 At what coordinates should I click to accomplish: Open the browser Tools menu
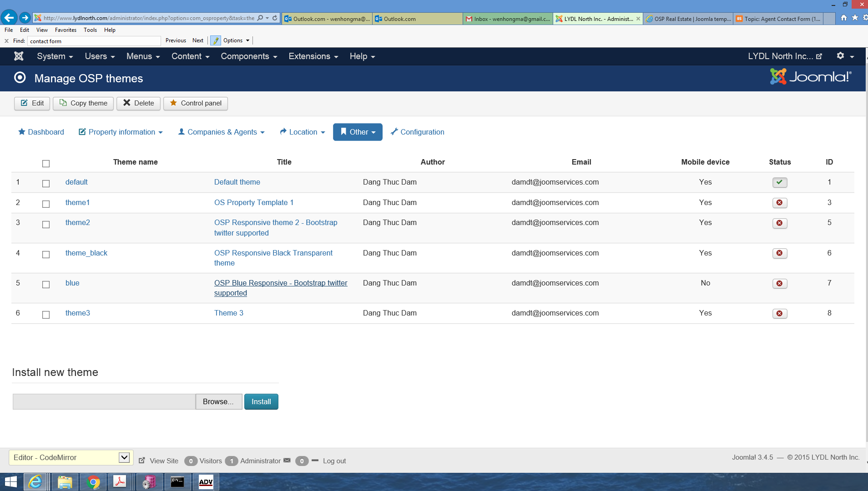click(90, 30)
